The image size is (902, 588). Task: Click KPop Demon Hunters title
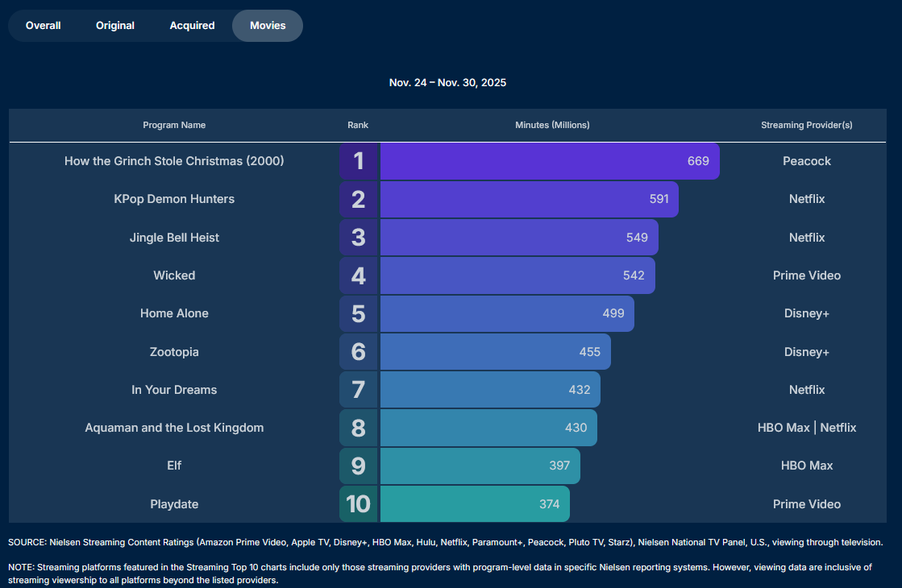tap(174, 199)
